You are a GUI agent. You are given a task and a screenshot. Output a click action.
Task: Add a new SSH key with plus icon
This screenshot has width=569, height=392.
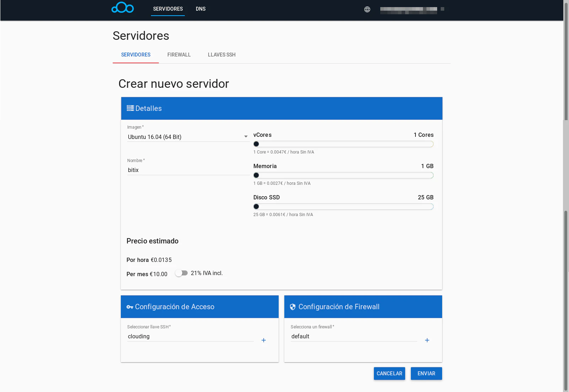[264, 340]
